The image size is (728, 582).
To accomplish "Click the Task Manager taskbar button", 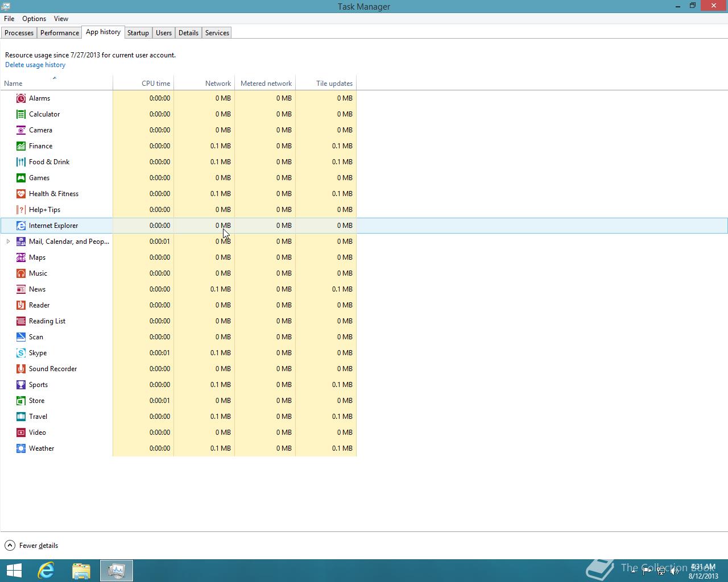I will [x=117, y=571].
